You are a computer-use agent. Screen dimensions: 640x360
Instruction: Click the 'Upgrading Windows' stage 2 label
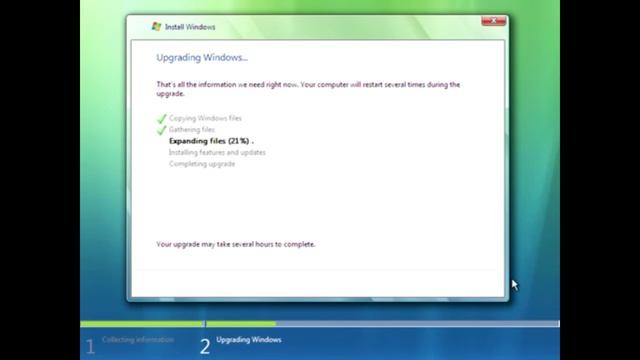249,340
